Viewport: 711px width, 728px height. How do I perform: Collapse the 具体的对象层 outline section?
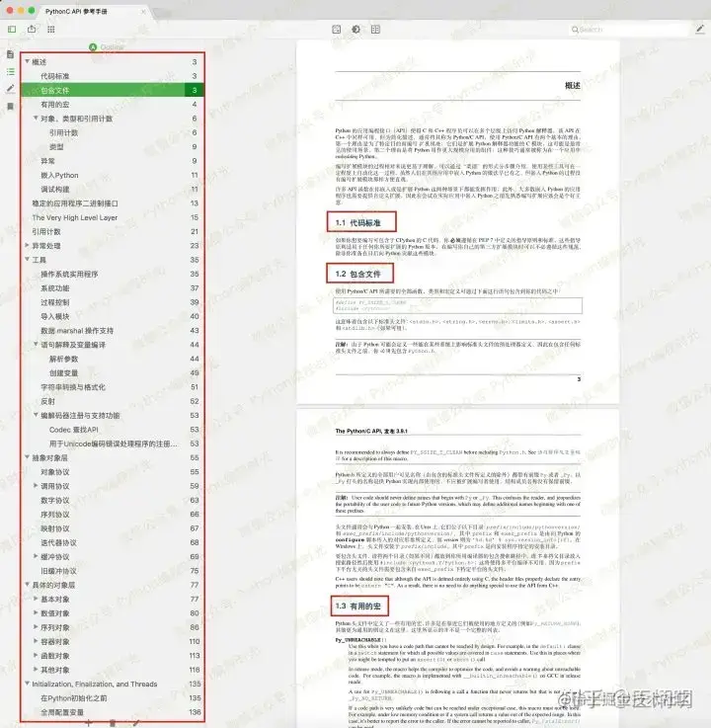click(27, 585)
